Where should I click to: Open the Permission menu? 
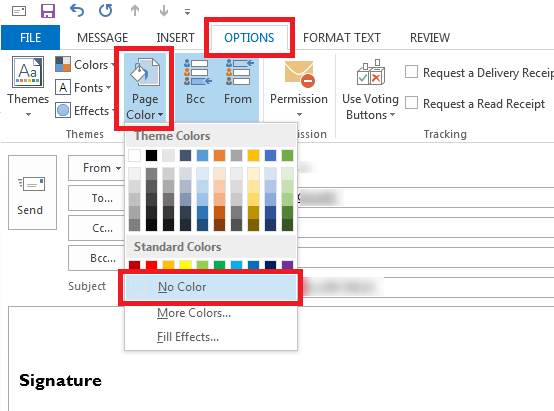tap(299, 88)
